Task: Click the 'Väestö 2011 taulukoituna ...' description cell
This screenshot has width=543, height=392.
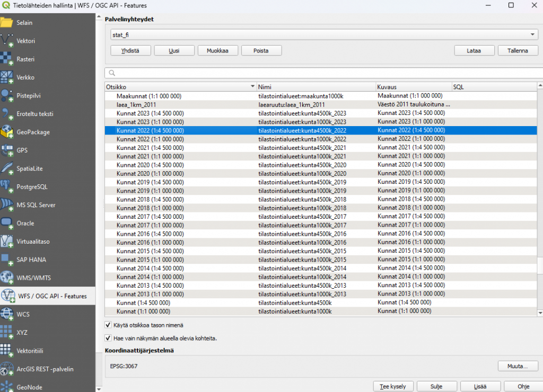Action: click(x=414, y=104)
